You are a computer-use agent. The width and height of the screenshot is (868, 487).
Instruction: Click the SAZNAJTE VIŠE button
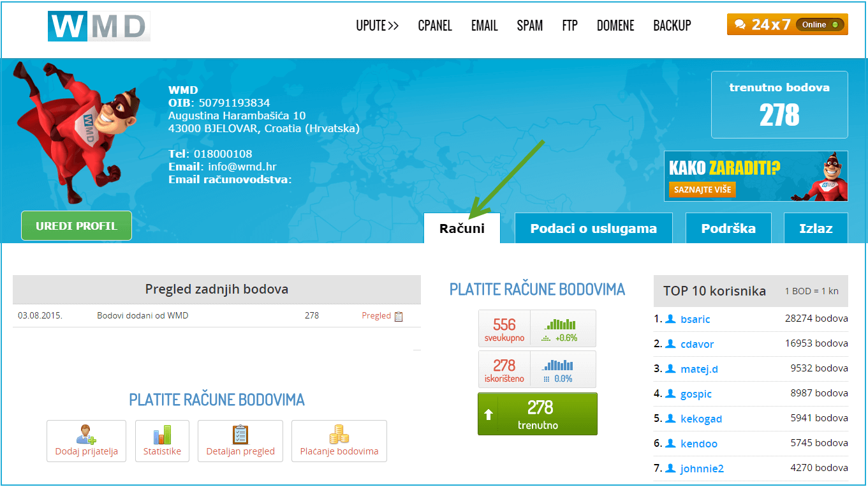702,190
